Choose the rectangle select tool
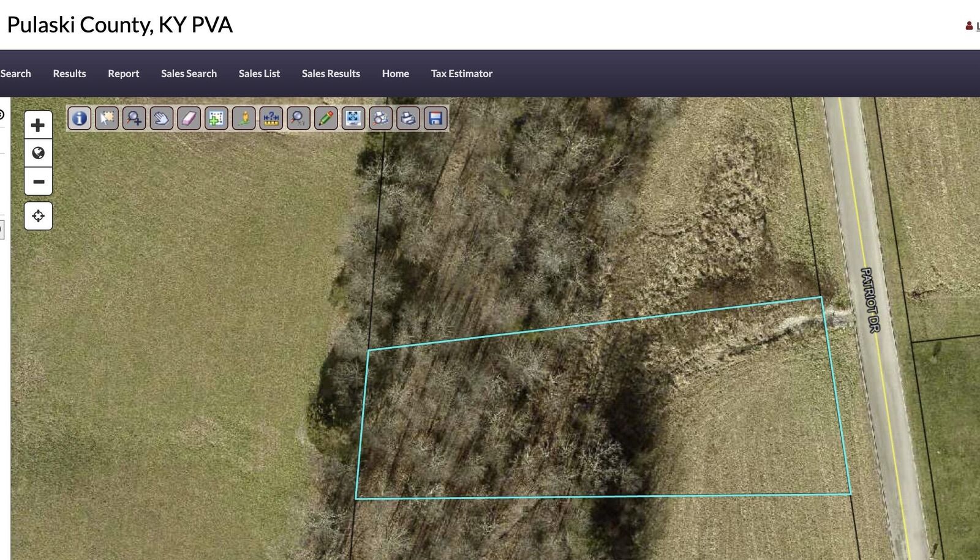Image resolution: width=980 pixels, height=560 pixels. pyautogui.click(x=107, y=118)
